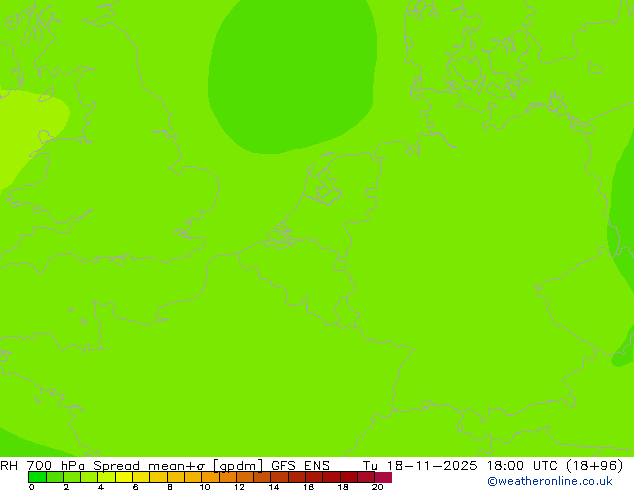
Task: Click the orange legend swatch right of 10
Action: 210,477
